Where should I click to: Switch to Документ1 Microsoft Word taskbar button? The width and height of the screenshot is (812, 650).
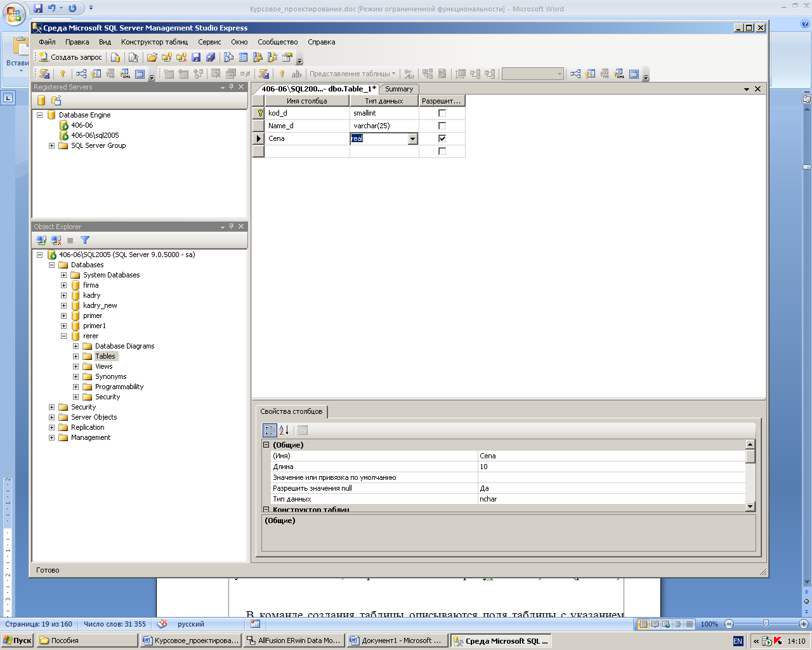pyautogui.click(x=397, y=640)
